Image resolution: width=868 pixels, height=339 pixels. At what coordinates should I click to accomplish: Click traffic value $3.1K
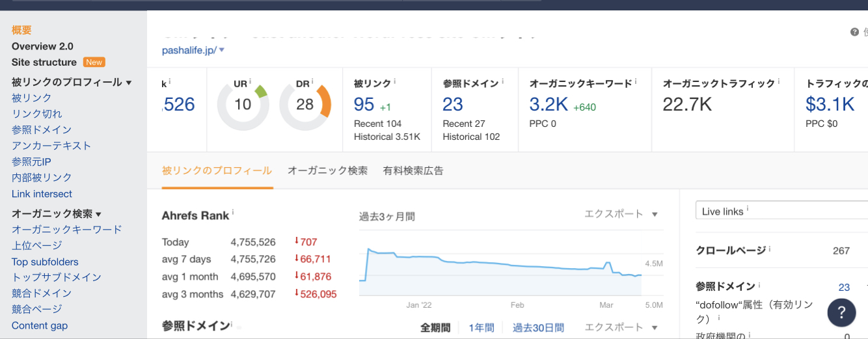coord(830,104)
